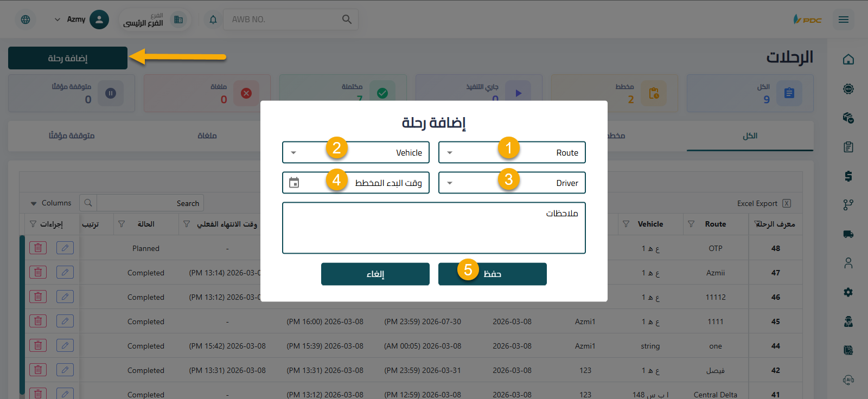Filter the Vehicle column
The height and width of the screenshot is (399, 868).
coord(626,224)
